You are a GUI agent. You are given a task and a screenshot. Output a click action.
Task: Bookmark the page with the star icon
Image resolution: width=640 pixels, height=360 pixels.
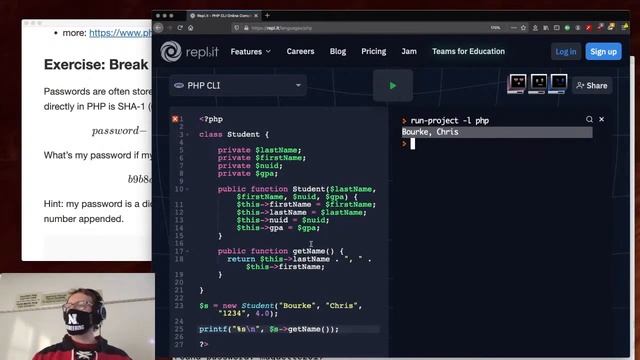click(x=523, y=28)
